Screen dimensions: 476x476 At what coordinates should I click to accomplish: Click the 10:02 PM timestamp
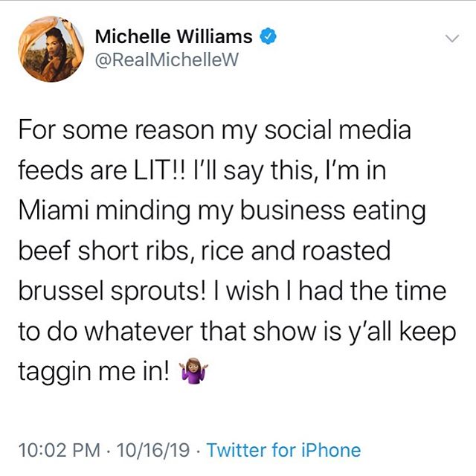coord(59,450)
